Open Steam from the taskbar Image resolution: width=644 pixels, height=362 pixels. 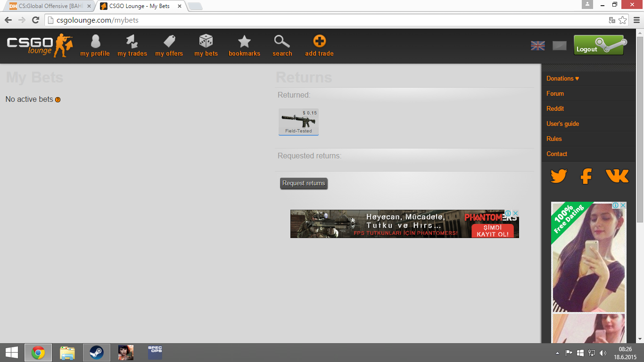(97, 353)
